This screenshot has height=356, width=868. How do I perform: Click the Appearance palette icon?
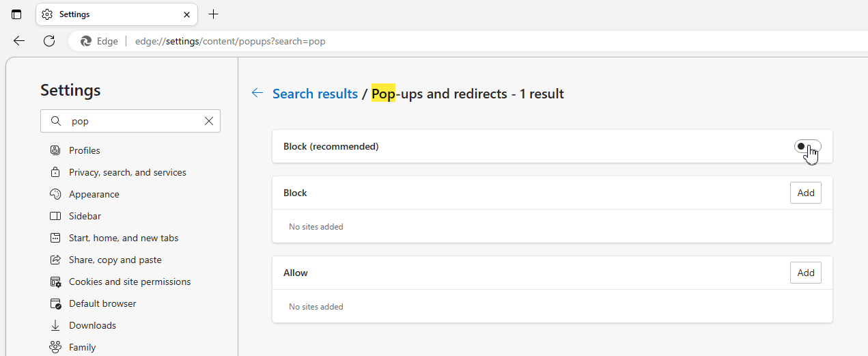click(x=55, y=194)
